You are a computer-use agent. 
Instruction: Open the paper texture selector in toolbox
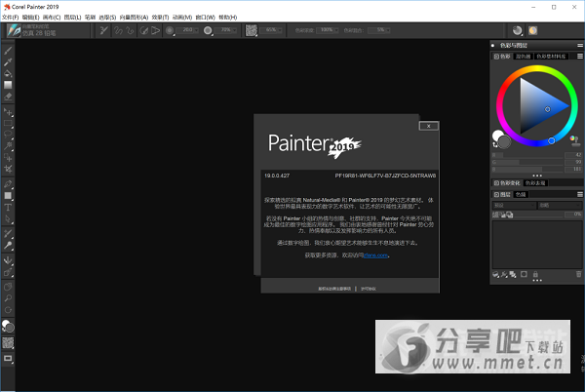(x=8, y=343)
